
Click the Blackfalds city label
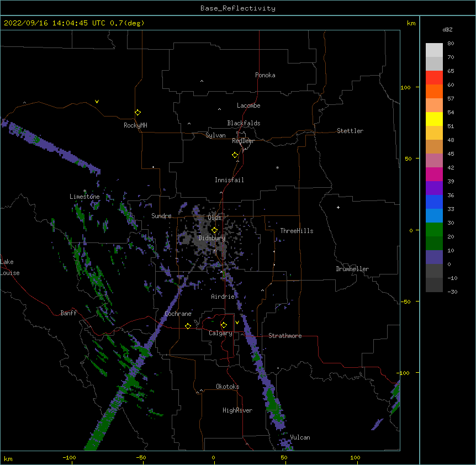point(244,123)
